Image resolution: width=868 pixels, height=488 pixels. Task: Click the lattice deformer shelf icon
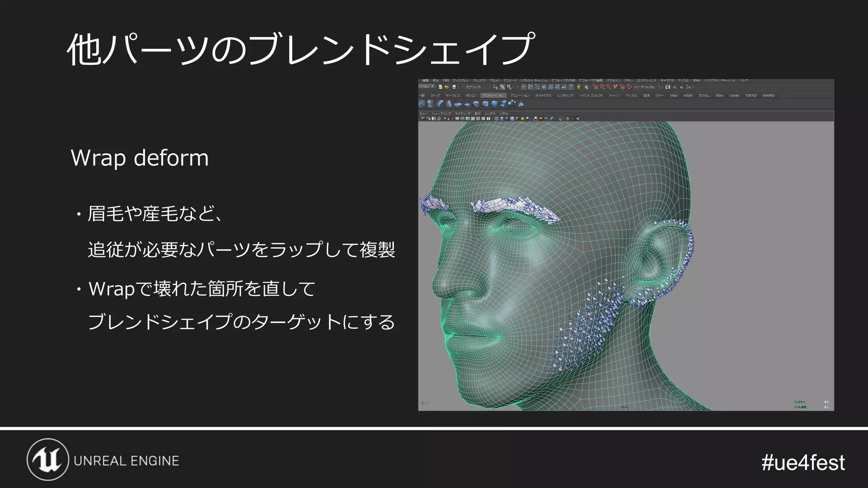(422, 103)
